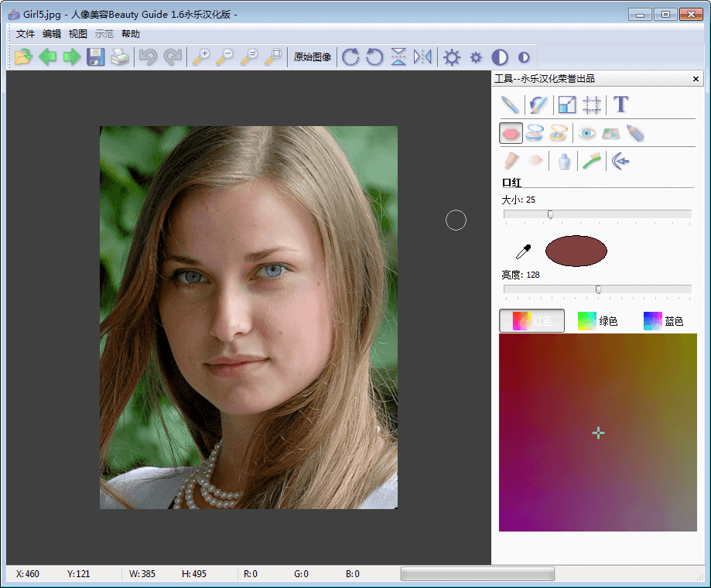Select the resize image tool
711x588 pixels.
(567, 104)
